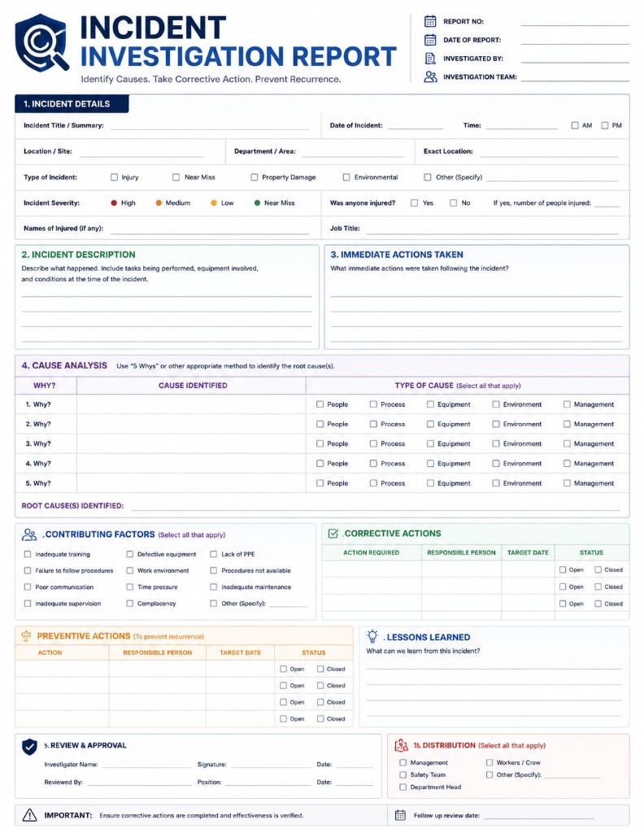Tick Equipment checkbox in 5. Why row

pos(430,483)
